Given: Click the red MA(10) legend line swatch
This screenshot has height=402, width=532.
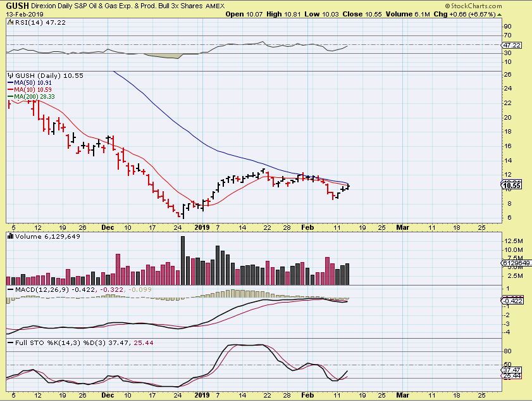Looking at the screenshot, I should (x=11, y=90).
